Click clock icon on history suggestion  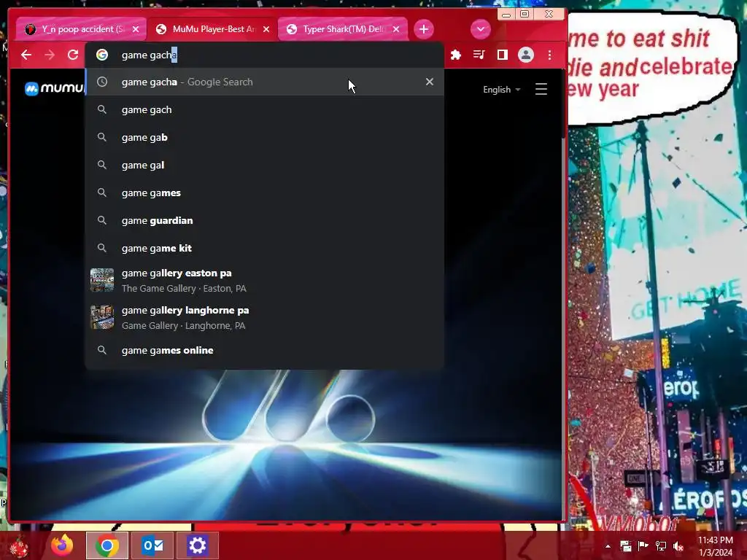[x=102, y=82]
